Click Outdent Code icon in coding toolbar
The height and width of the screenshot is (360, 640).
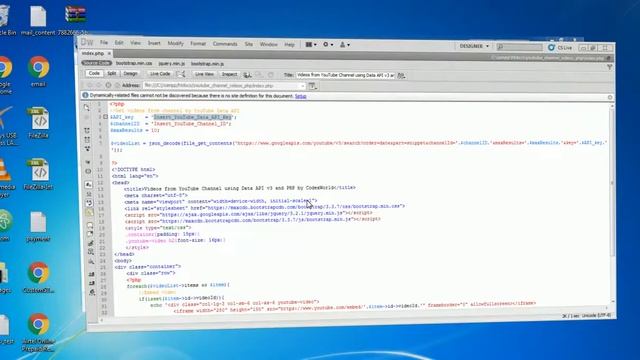pos(92,283)
